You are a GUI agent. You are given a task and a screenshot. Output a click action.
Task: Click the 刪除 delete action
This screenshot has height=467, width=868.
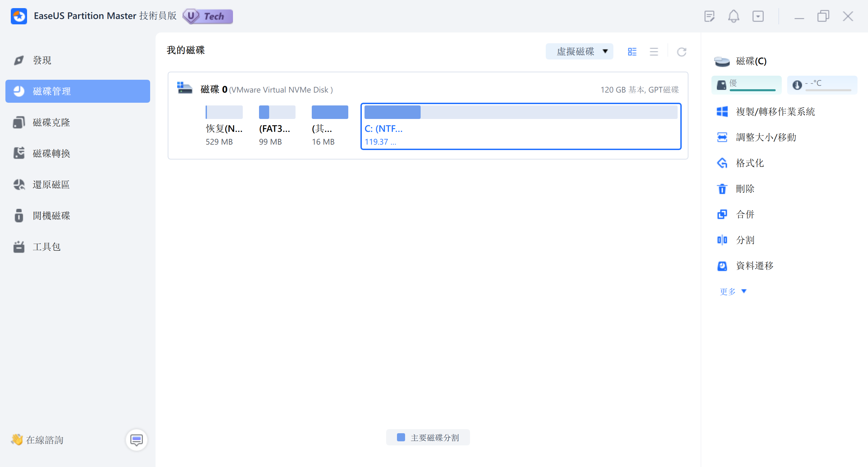(x=745, y=189)
